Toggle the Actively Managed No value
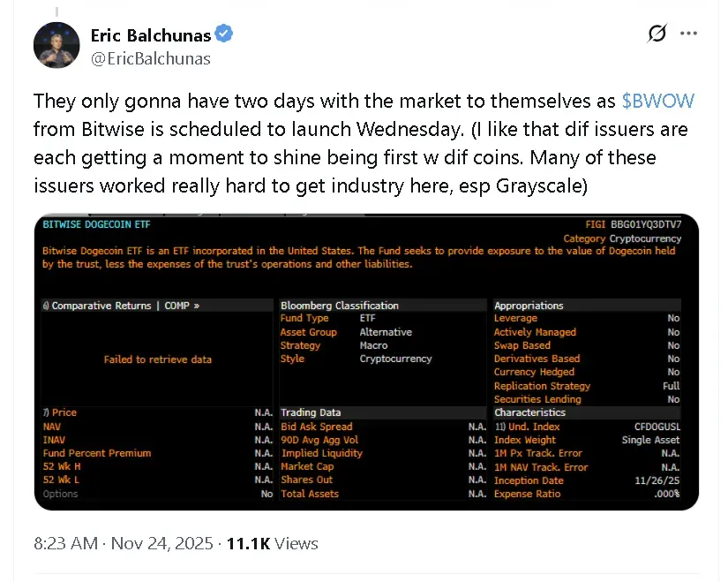Image resolution: width=728 pixels, height=582 pixels. point(673,331)
